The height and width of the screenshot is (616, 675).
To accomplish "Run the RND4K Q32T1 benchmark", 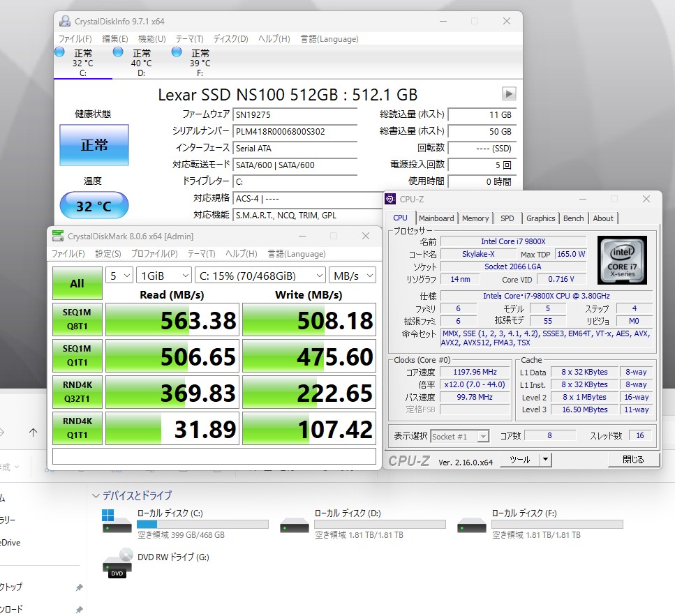I will (77, 392).
